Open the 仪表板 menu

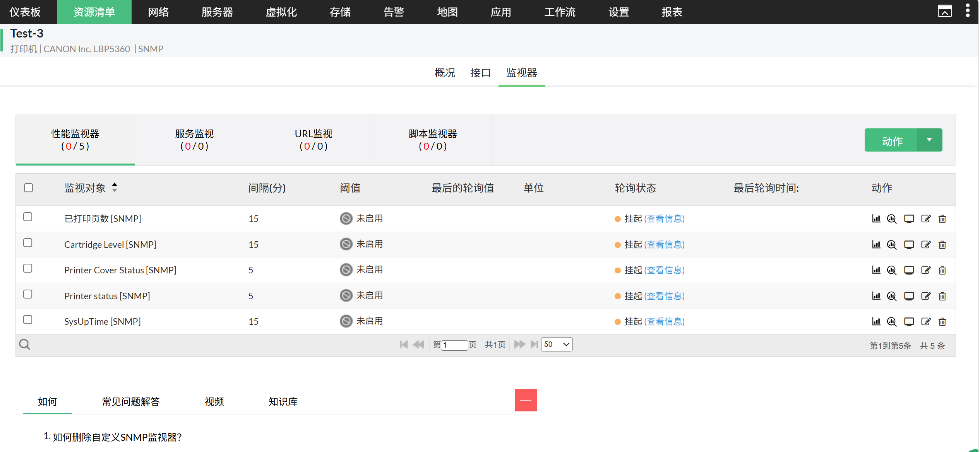click(25, 12)
